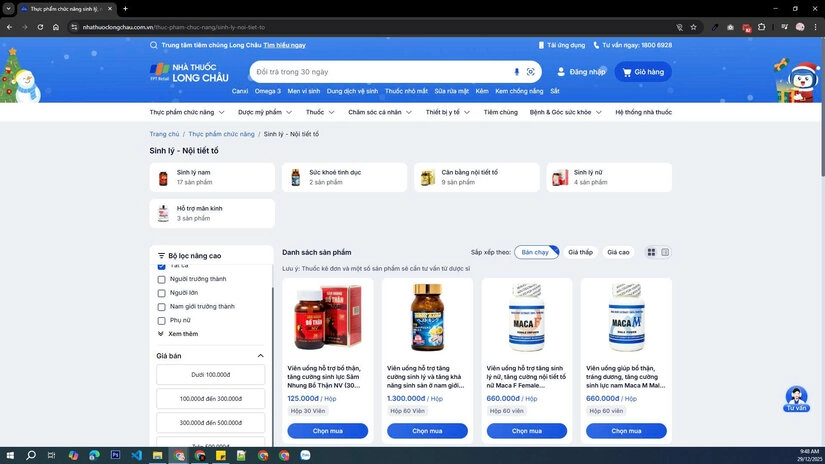
Task: Open File Explorer from the taskbar
Action: click(157, 455)
